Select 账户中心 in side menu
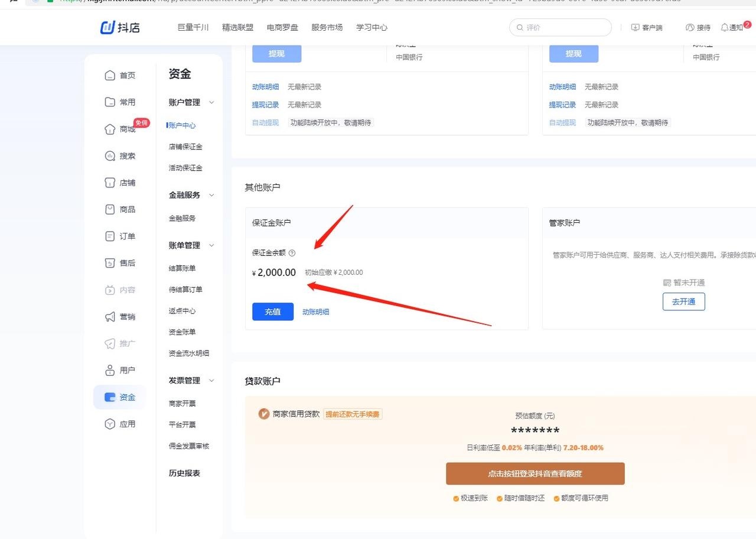Viewport: 756px width, 539px height. [182, 125]
